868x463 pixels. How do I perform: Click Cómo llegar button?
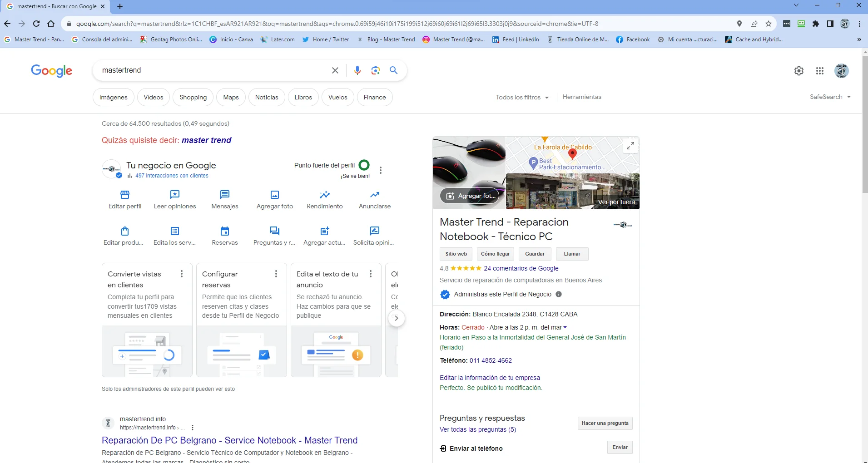(496, 254)
